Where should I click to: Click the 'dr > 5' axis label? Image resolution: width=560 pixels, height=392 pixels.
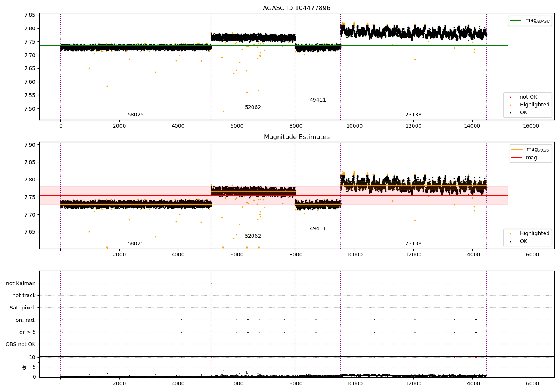tap(28, 332)
